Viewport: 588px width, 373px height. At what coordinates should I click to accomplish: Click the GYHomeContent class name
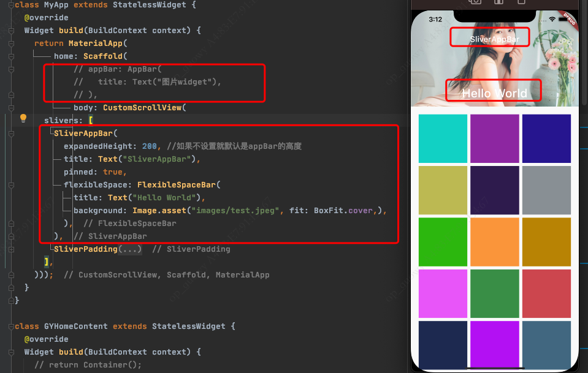(x=76, y=326)
